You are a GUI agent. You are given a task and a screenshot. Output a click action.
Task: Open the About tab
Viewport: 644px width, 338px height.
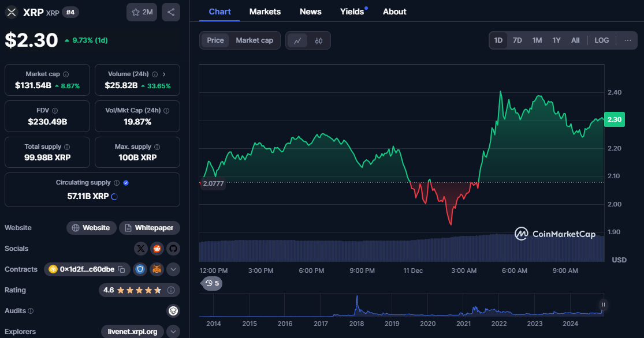394,12
